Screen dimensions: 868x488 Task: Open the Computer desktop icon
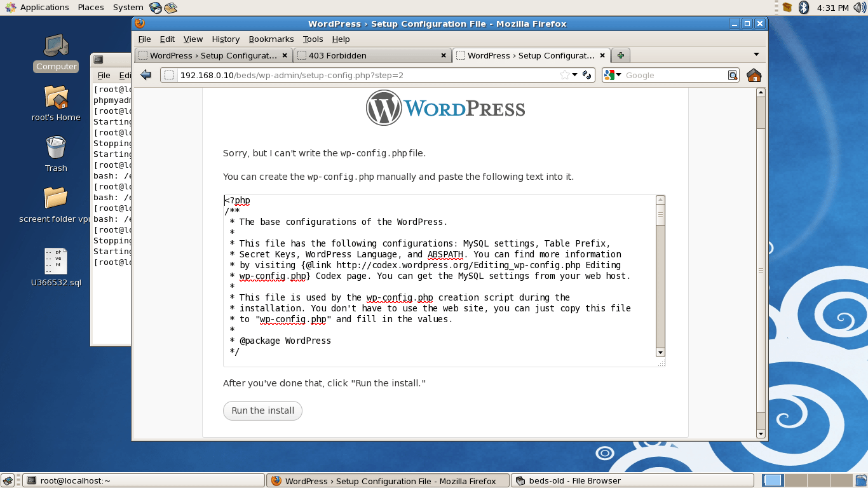[x=56, y=53]
